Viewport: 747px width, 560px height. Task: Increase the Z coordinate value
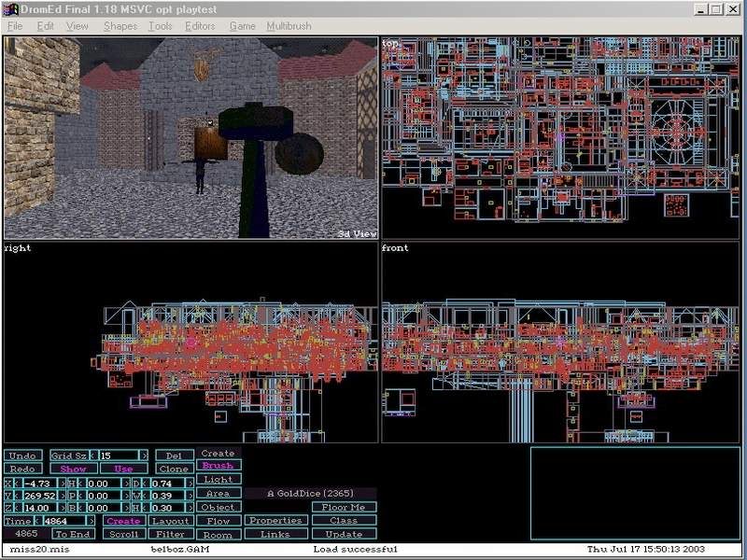(63, 508)
